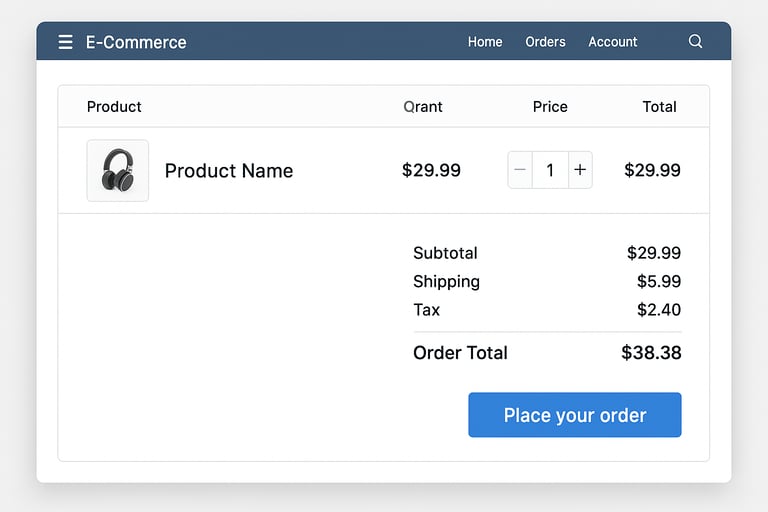Click the quantity input field
The height and width of the screenshot is (512, 768).
pyautogui.click(x=550, y=170)
